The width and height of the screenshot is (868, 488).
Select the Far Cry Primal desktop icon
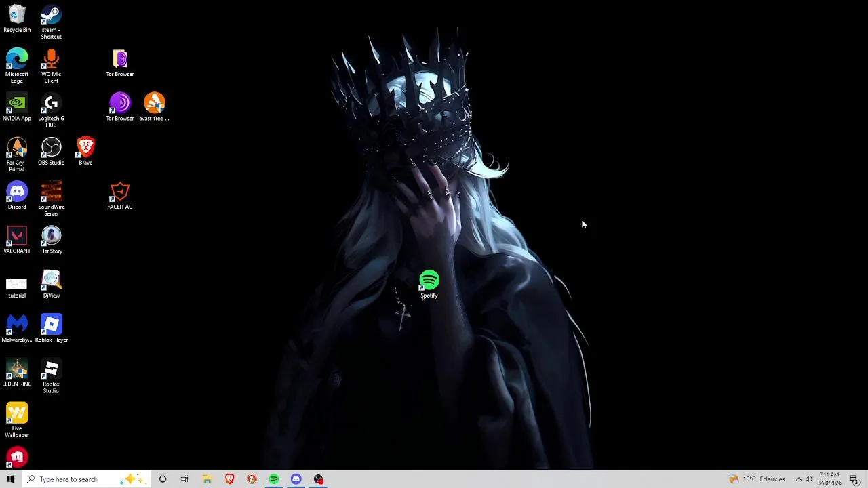(x=17, y=155)
